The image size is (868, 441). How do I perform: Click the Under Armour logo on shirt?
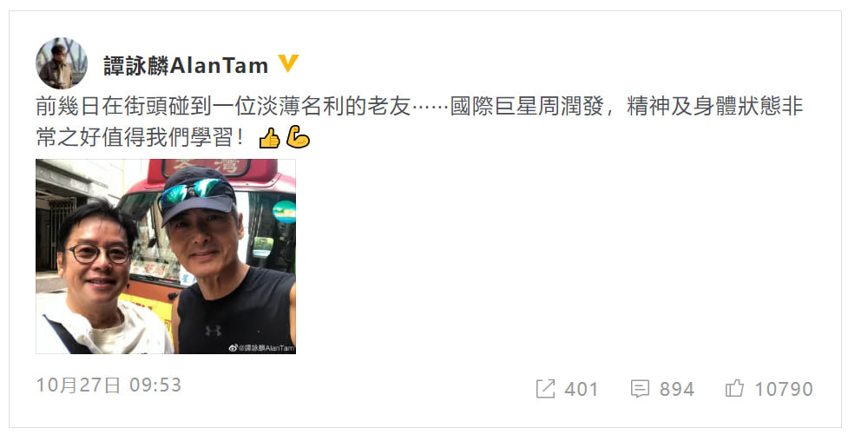pos(214,330)
